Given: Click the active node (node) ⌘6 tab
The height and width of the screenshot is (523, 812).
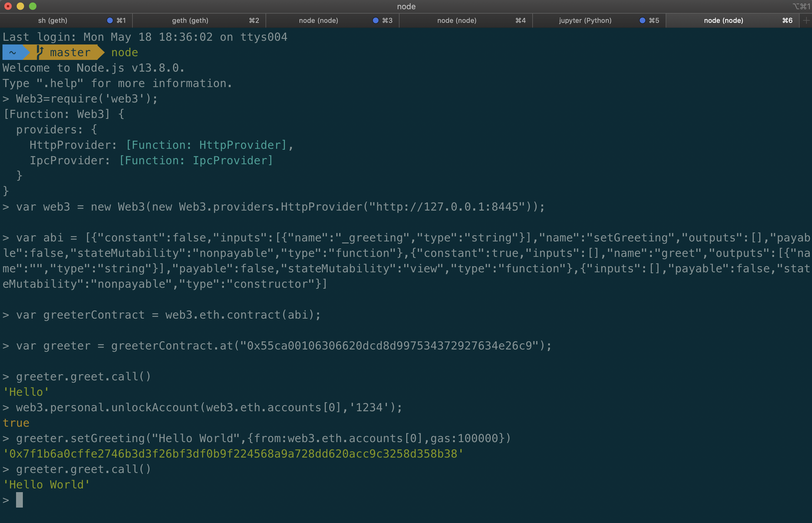Looking at the screenshot, I should (723, 20).
